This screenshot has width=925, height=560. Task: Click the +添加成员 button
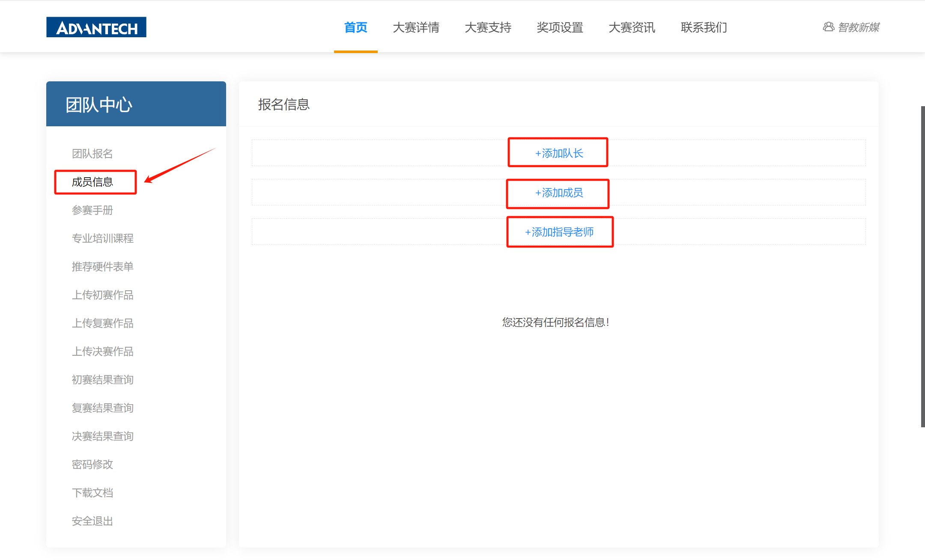pyautogui.click(x=559, y=193)
